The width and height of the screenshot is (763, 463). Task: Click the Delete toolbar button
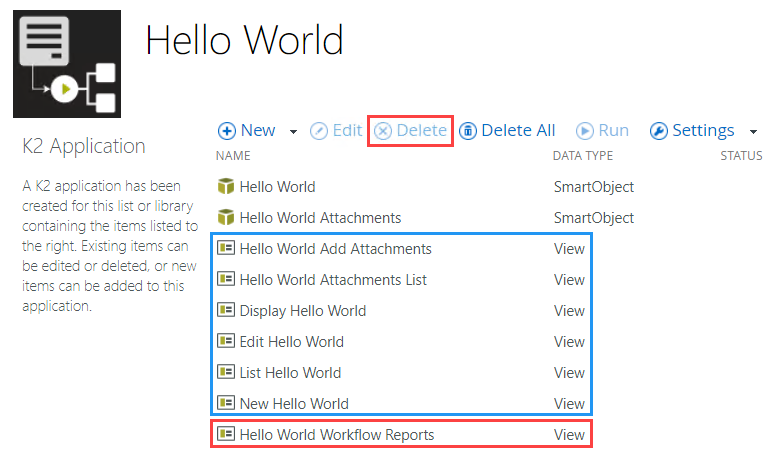click(x=411, y=131)
